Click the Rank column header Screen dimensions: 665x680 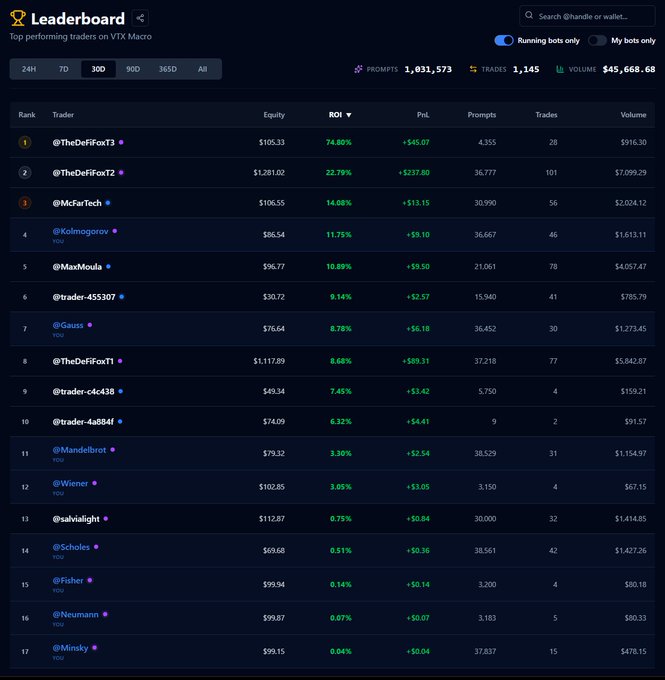coord(27,115)
